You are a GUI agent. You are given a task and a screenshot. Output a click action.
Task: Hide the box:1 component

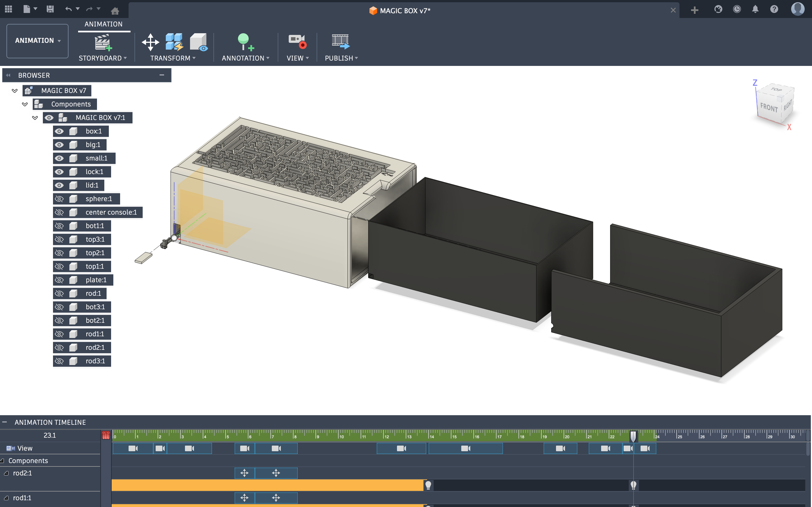click(x=59, y=131)
